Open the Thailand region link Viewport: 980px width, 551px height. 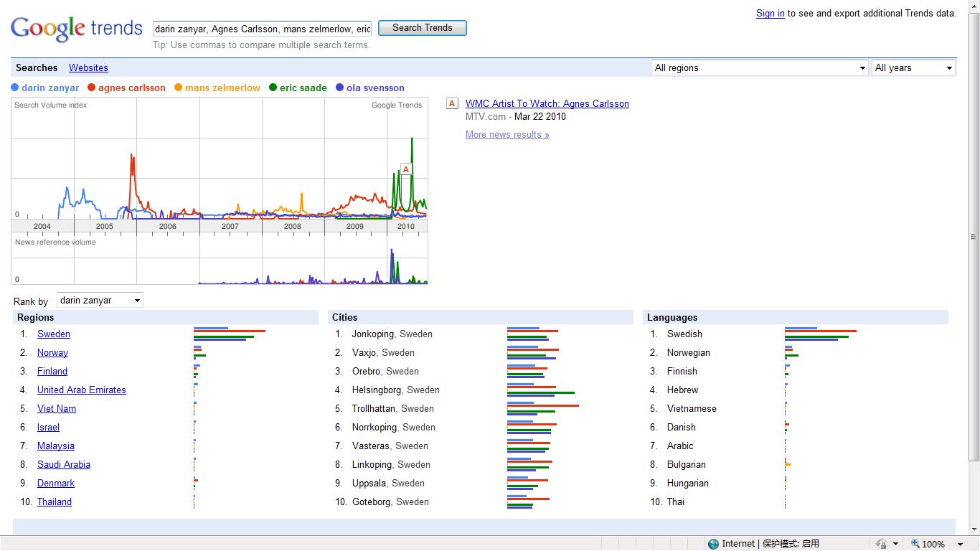(55, 501)
